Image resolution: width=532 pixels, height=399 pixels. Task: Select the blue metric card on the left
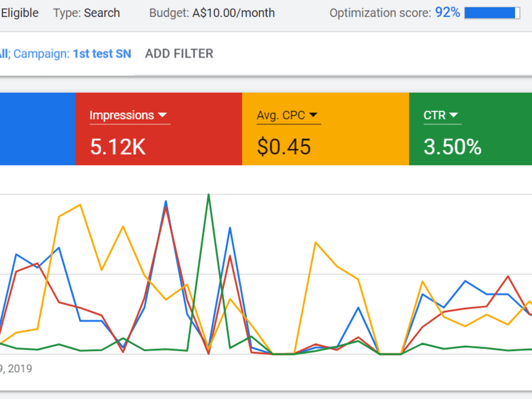tap(37, 129)
